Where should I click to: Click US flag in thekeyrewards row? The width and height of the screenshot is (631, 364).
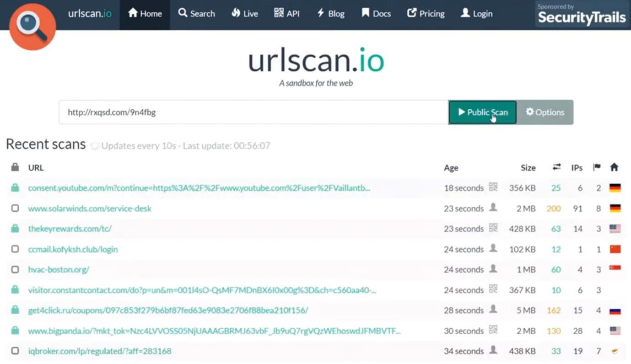(x=615, y=229)
